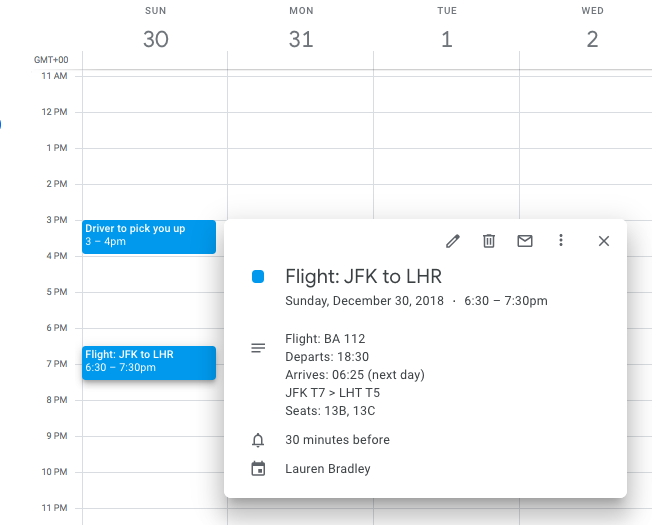Click the 30 minutes before reminder text

337,440
